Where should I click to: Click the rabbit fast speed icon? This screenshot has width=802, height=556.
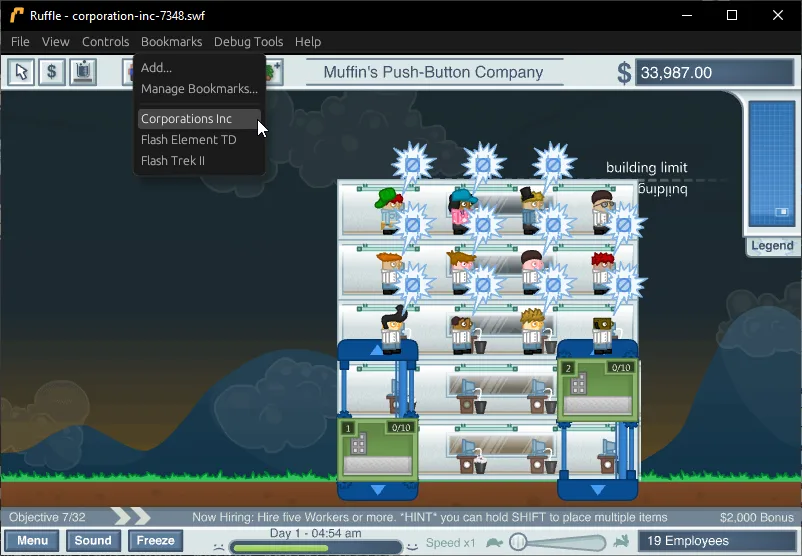620,541
